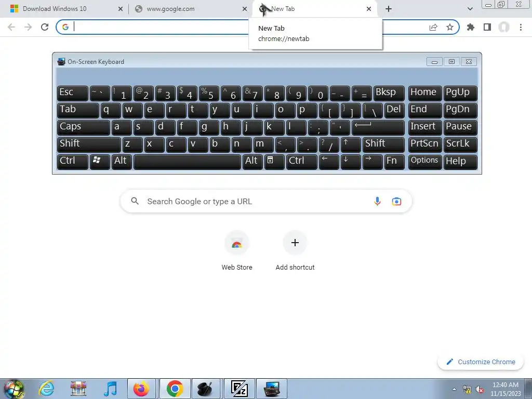Open the Extensions puzzle icon
Viewport: 532px width, 399px height.
coord(471,27)
